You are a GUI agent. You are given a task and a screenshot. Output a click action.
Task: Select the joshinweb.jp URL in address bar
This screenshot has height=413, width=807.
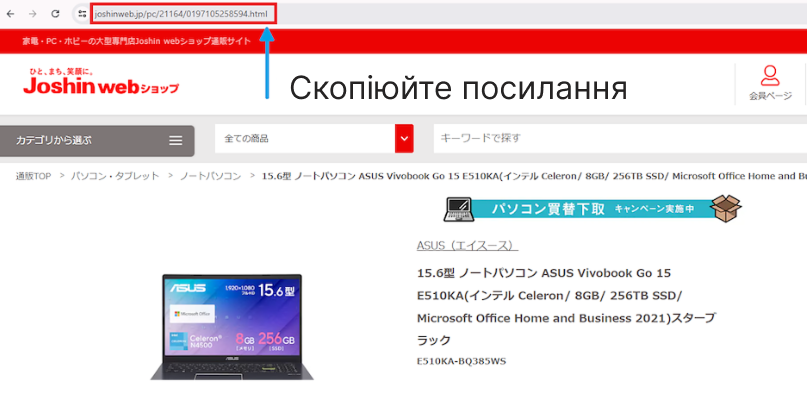(x=181, y=14)
